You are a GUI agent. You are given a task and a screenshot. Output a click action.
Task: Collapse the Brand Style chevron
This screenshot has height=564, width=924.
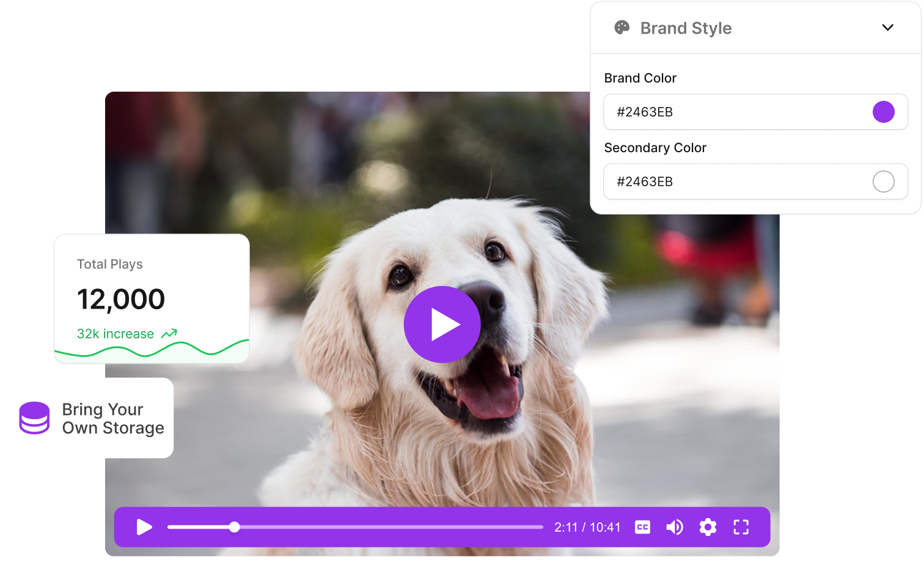pos(887,28)
